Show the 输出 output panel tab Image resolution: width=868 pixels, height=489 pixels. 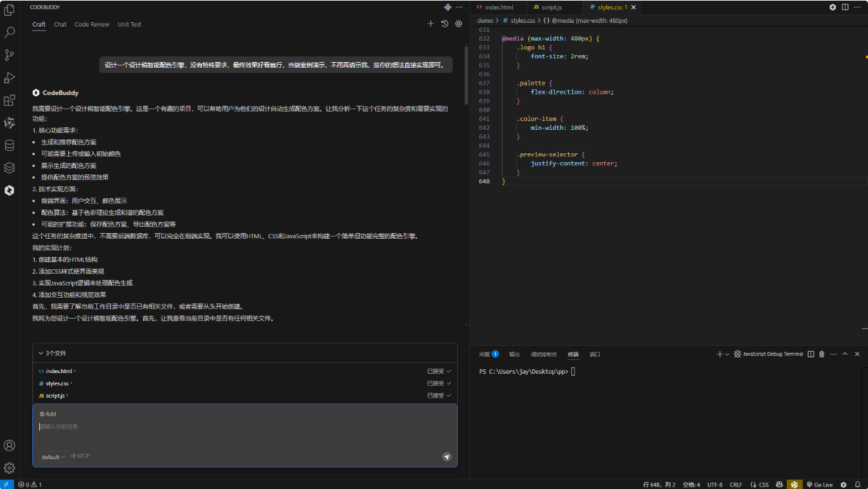pyautogui.click(x=514, y=354)
